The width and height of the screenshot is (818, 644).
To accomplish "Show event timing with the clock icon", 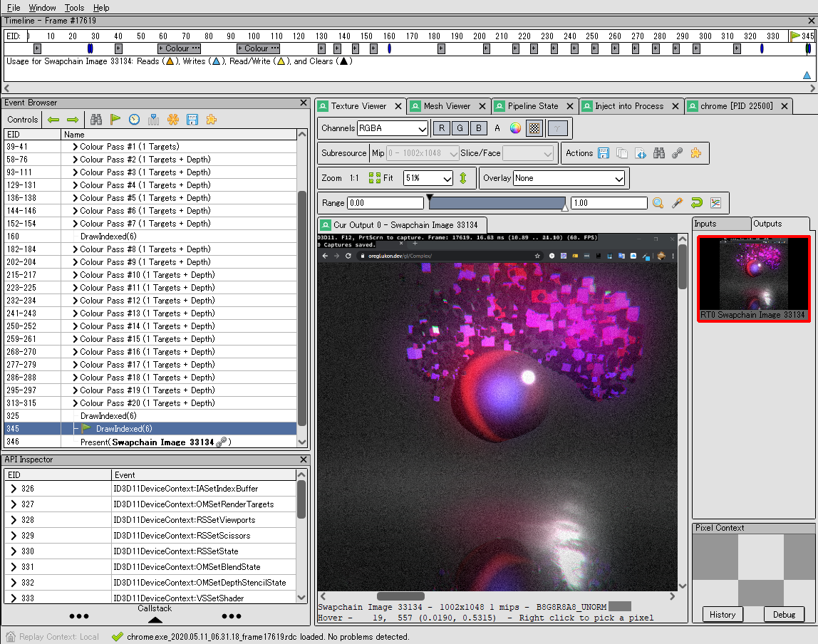I will point(133,120).
